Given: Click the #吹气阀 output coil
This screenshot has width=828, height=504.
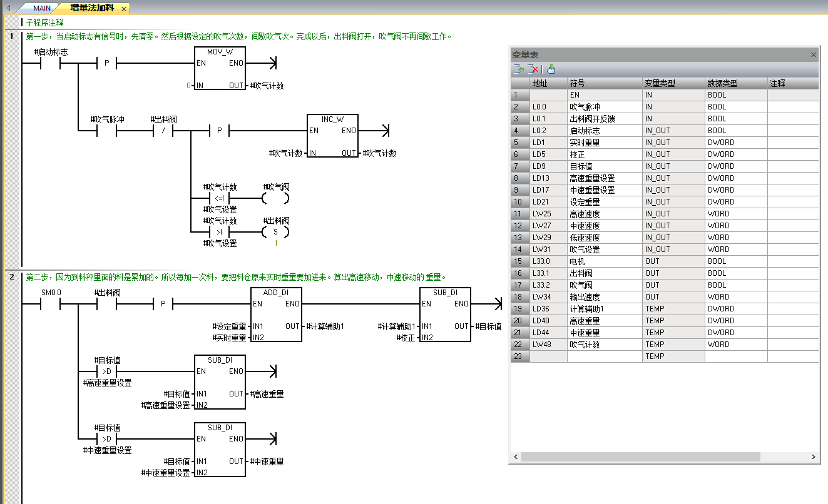Looking at the screenshot, I should [x=276, y=199].
